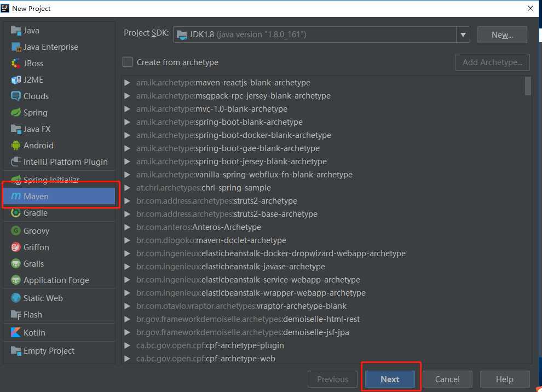
Task: Expand struts2-archetype node
Action: tap(127, 201)
